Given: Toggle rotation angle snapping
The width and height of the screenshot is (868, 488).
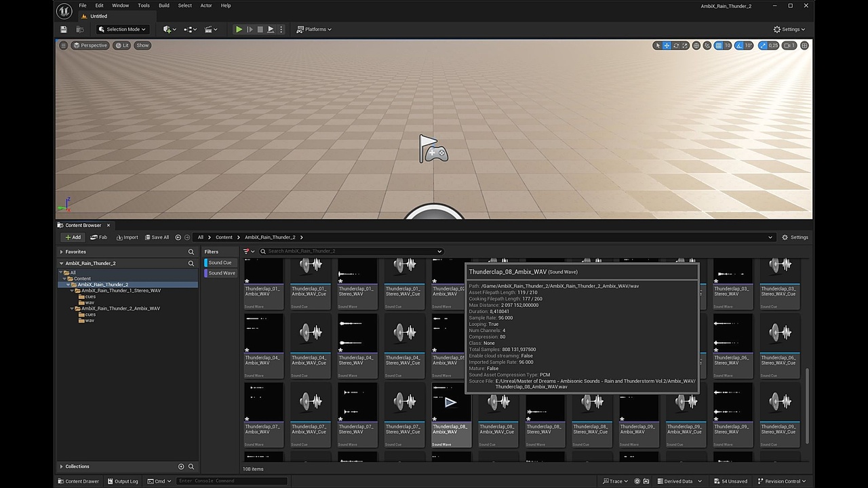Looking at the screenshot, I should [739, 45].
